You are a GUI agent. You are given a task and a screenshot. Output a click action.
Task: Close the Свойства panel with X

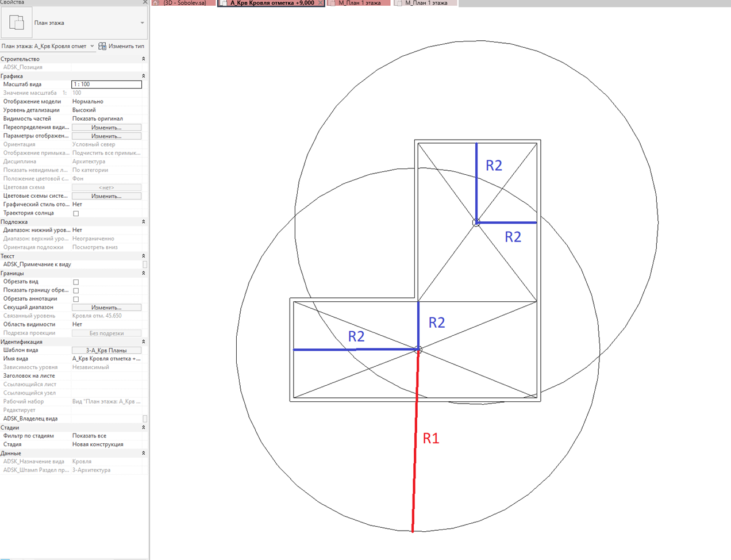pyautogui.click(x=145, y=2)
